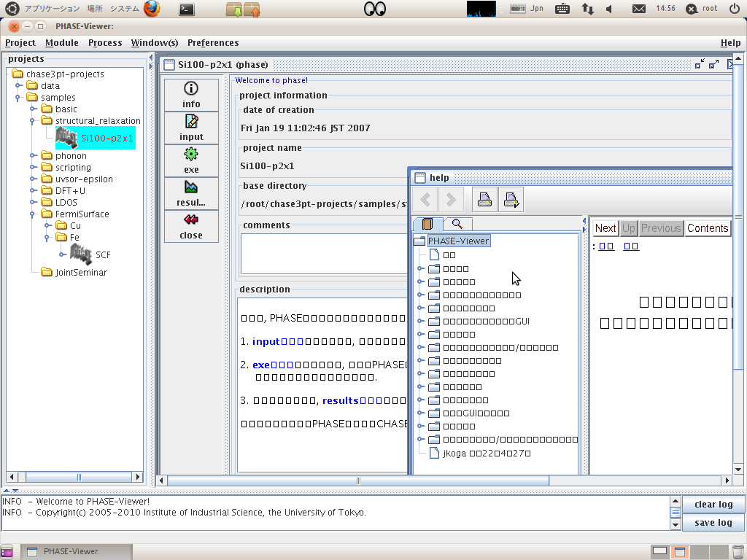Expand the data folder node
Viewport: 747px width, 560px height.
[x=19, y=85]
